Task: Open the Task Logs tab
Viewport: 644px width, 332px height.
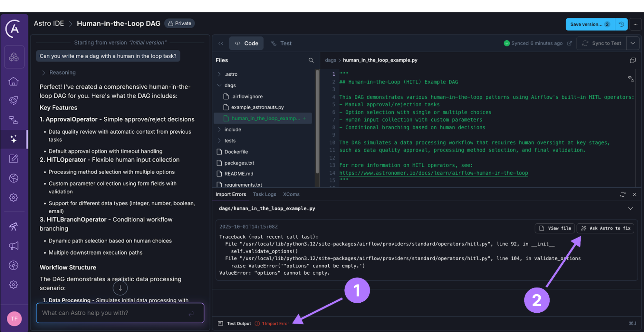Action: 264,194
